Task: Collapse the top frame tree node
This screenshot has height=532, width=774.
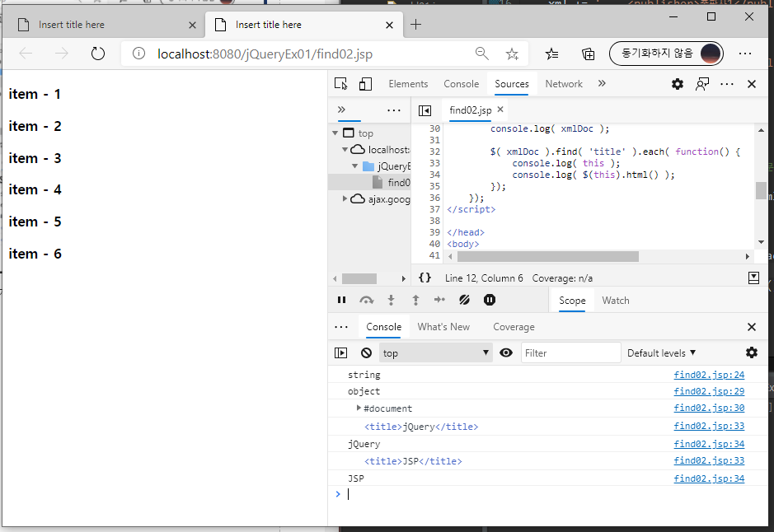Action: [335, 133]
